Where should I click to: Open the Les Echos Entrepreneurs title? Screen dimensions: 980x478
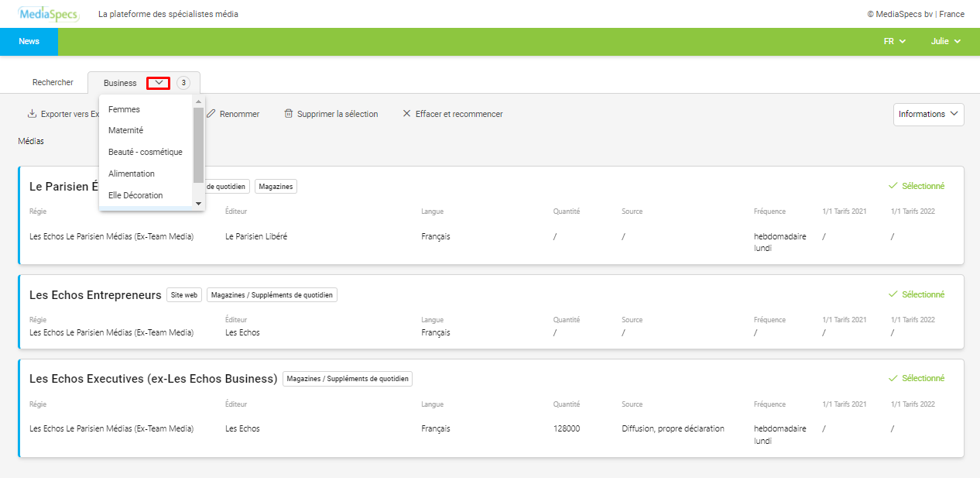pos(95,295)
